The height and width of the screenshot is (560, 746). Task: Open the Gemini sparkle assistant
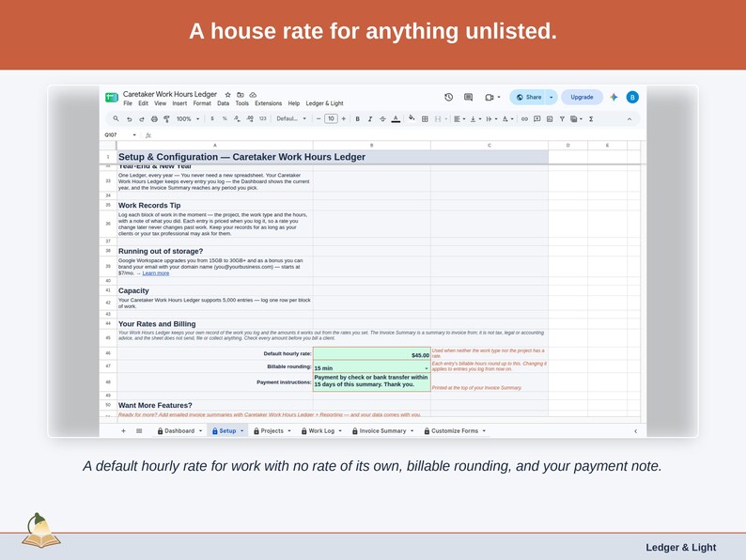(614, 97)
